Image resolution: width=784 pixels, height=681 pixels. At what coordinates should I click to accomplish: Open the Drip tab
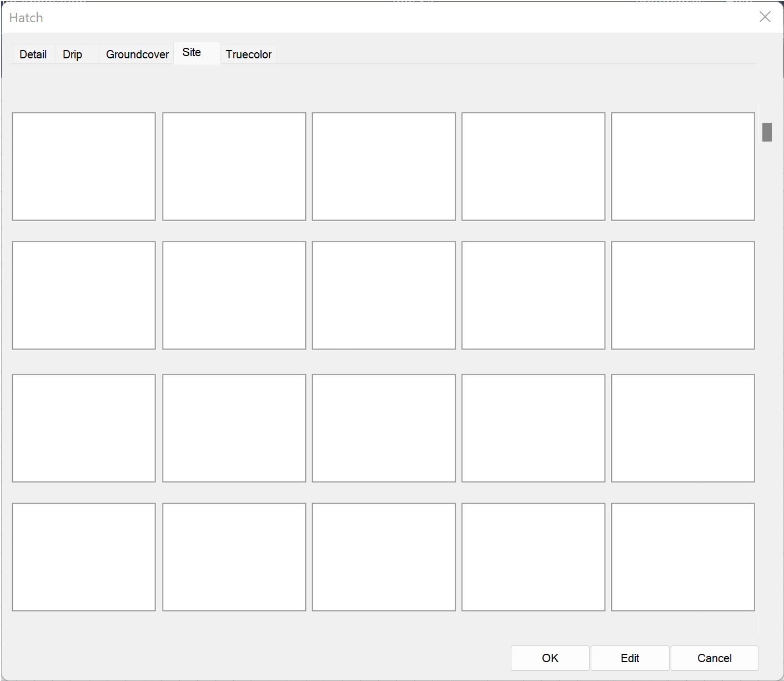coord(77,54)
